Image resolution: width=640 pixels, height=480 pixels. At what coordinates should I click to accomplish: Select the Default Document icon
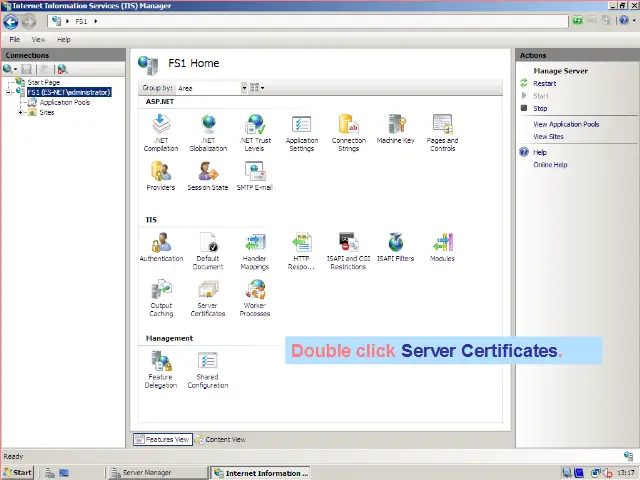(208, 251)
